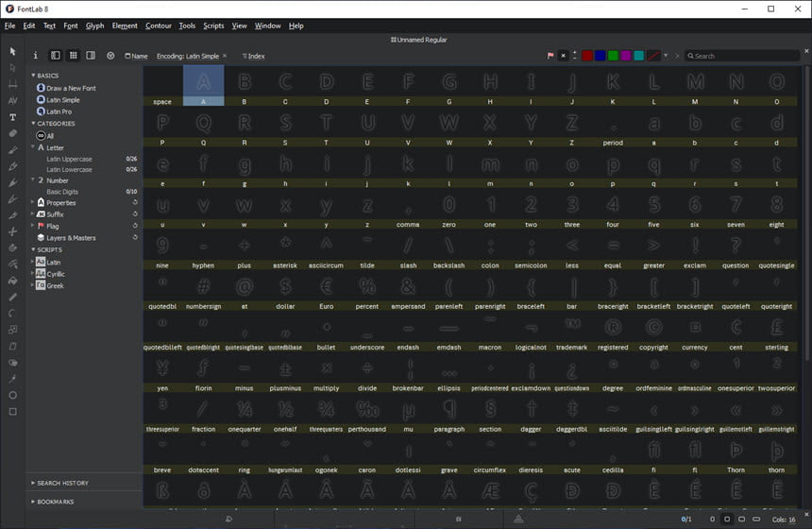Collapse the Number category
The width and height of the screenshot is (812, 529).
33,180
